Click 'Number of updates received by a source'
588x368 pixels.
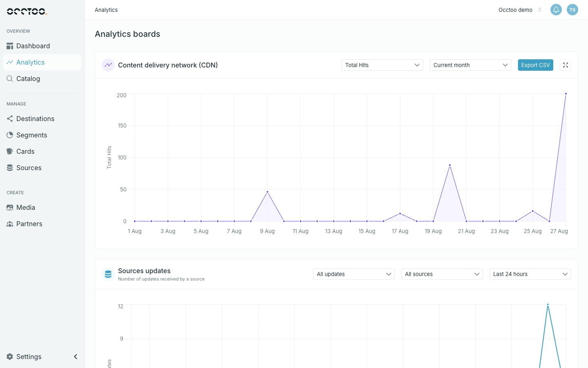tap(161, 279)
